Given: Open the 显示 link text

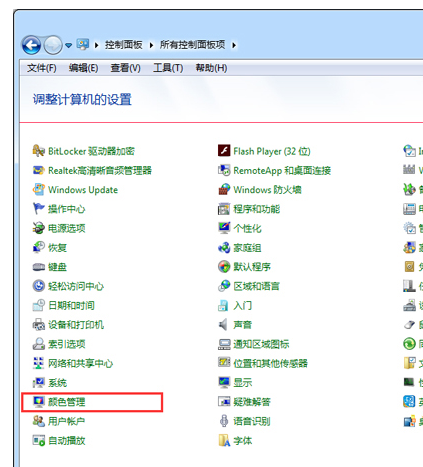Looking at the screenshot, I should pos(243,383).
